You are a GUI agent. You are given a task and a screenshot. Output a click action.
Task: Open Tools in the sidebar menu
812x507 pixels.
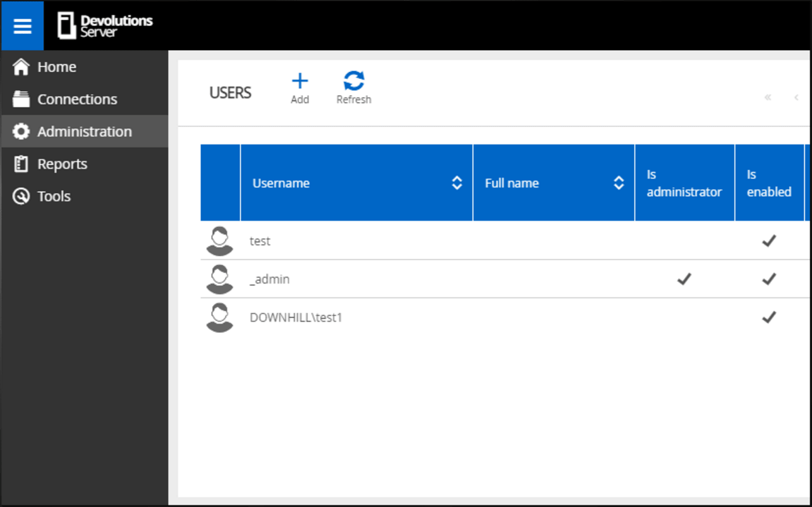click(54, 197)
